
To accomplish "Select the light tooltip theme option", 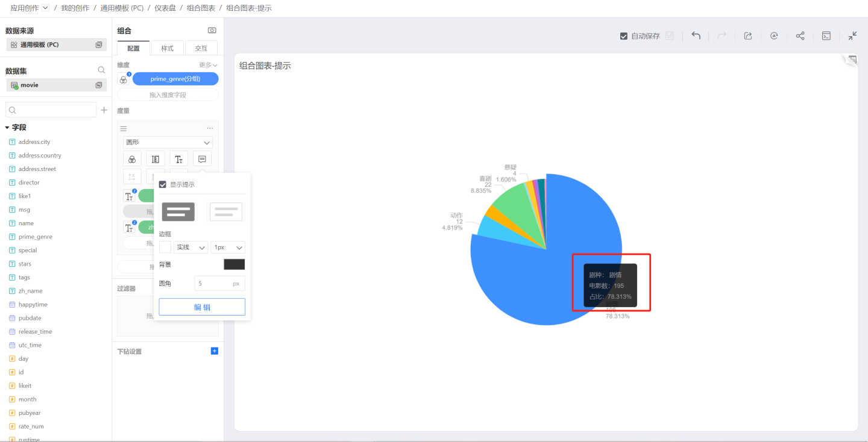I will 225,212.
